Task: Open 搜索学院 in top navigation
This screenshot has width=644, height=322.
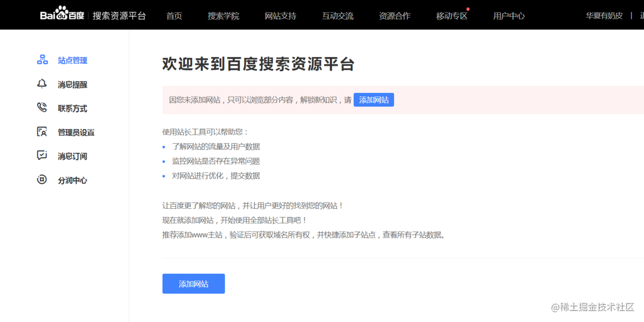Action: point(224,16)
